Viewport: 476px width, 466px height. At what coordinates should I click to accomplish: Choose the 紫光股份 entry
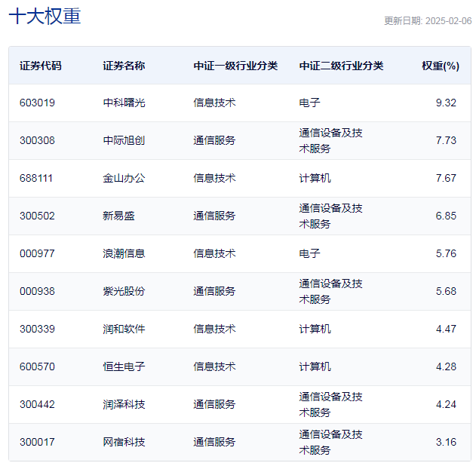tap(124, 291)
